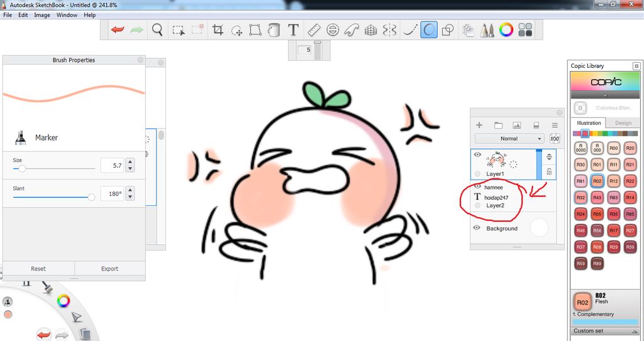Click the radio circle beside Layer2 name
The image size is (644, 341).
tap(477, 205)
